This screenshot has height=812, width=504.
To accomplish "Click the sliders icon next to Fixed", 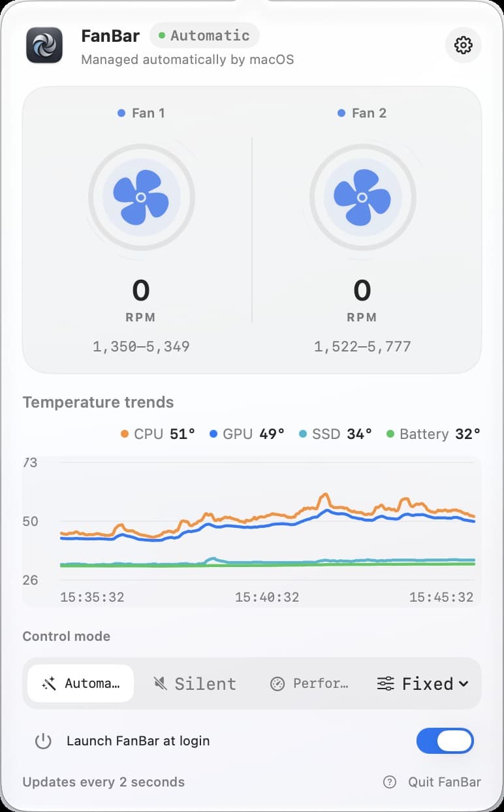I will click(386, 683).
